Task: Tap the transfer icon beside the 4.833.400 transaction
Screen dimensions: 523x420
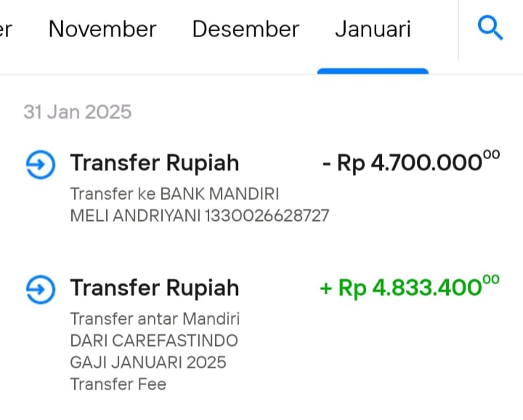Action: click(x=41, y=289)
